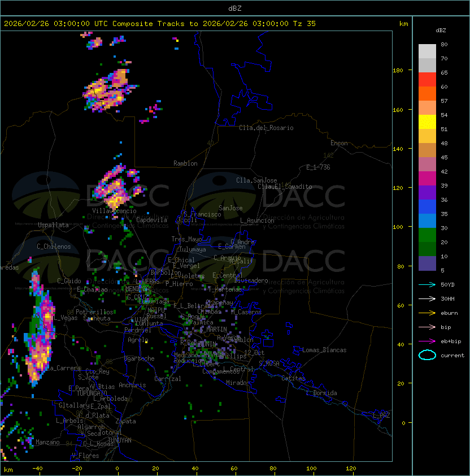Select the red 65-60 dBZ swatch
470x476 pixels.
pyautogui.click(x=427, y=80)
